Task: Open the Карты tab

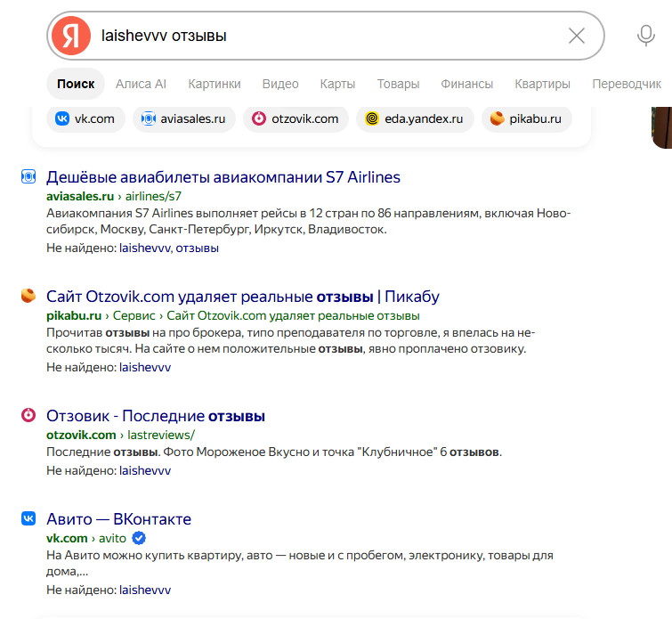Action: pyautogui.click(x=337, y=84)
